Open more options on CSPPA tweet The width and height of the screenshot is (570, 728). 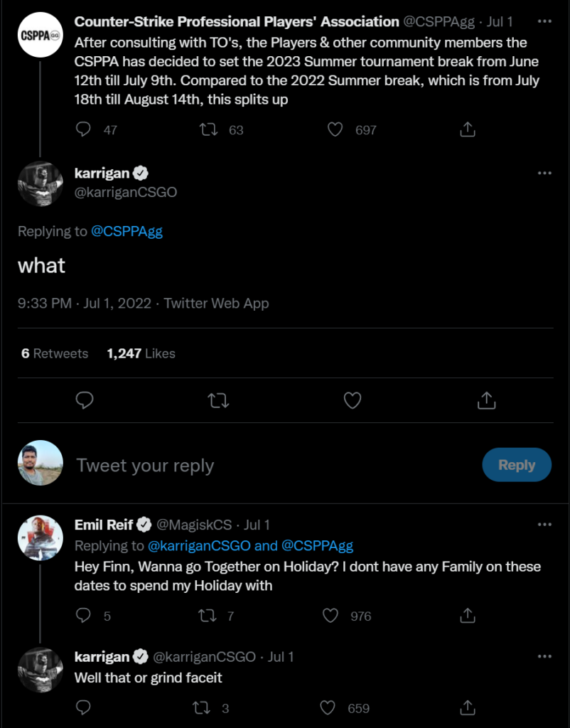coord(544,22)
